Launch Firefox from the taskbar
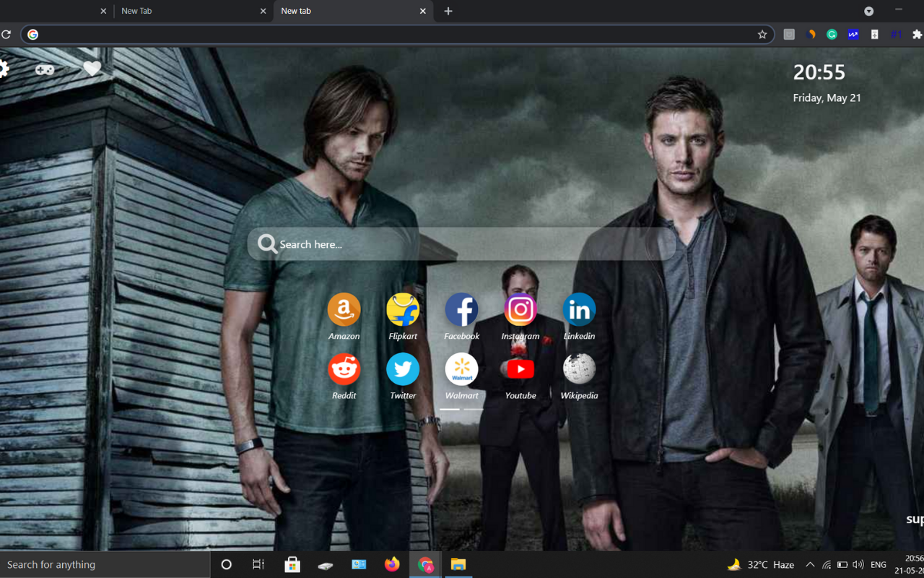 tap(392, 564)
